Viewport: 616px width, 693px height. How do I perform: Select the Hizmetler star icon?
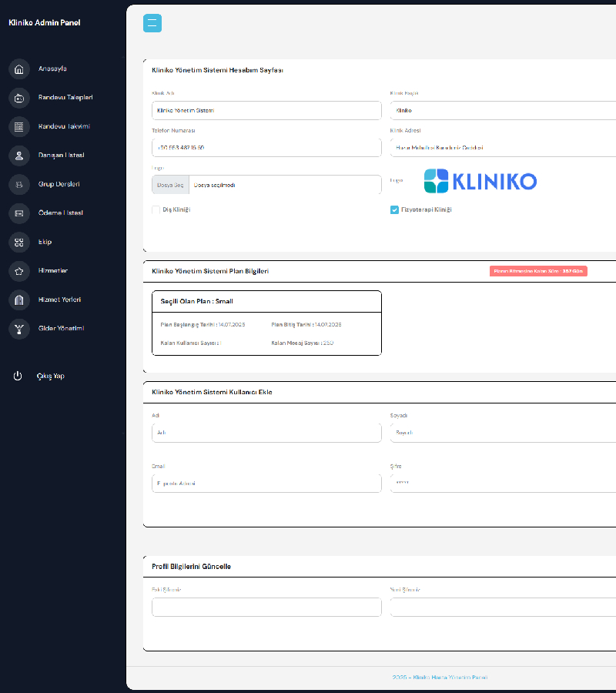(19, 271)
